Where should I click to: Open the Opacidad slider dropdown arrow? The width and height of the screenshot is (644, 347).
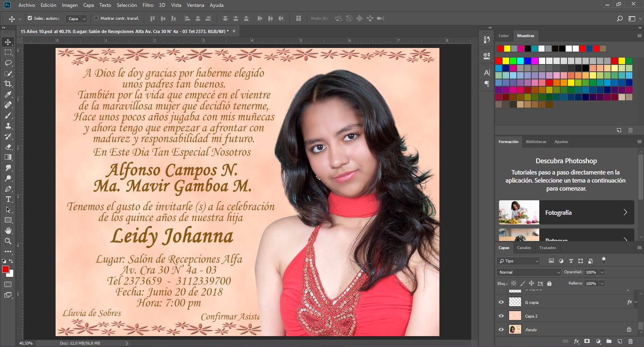602,272
